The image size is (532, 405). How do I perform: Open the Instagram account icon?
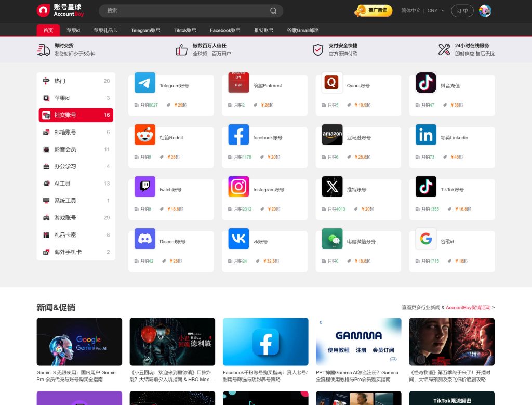pos(238,187)
